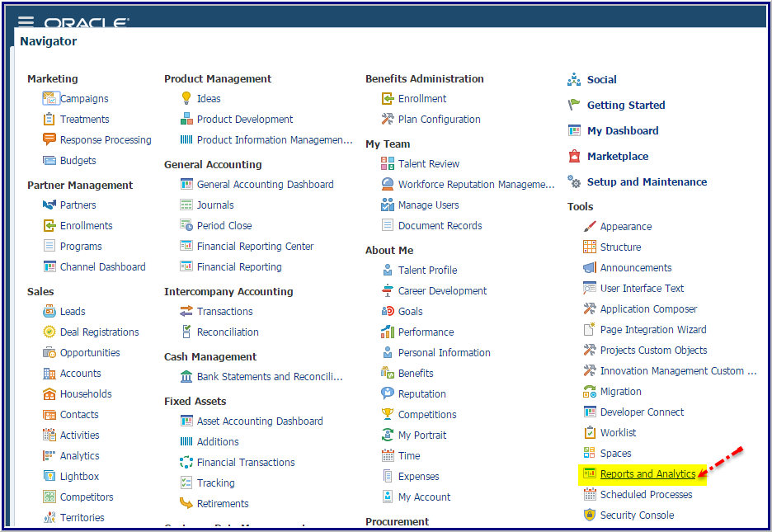Viewport: 772px width, 532px height.
Task: Click the Social icon in the right column
Action: point(573,79)
